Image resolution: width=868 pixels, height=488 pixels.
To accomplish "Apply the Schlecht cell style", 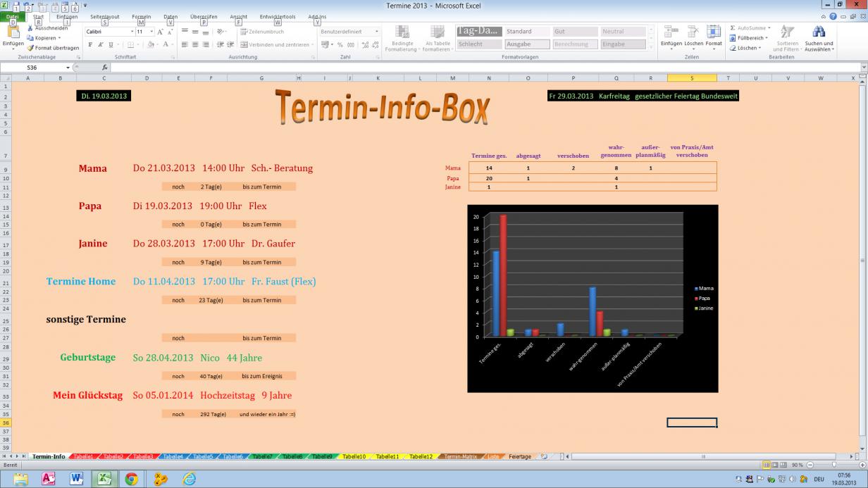I will point(478,44).
